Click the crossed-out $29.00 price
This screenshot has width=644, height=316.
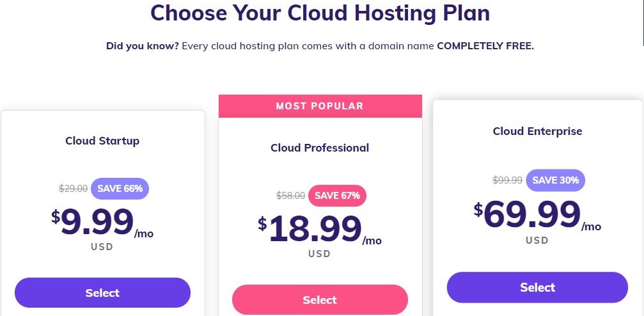[73, 189]
